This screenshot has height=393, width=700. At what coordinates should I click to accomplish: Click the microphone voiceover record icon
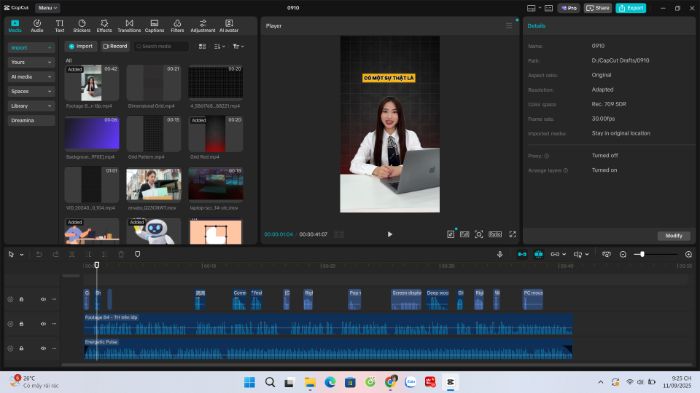point(500,254)
